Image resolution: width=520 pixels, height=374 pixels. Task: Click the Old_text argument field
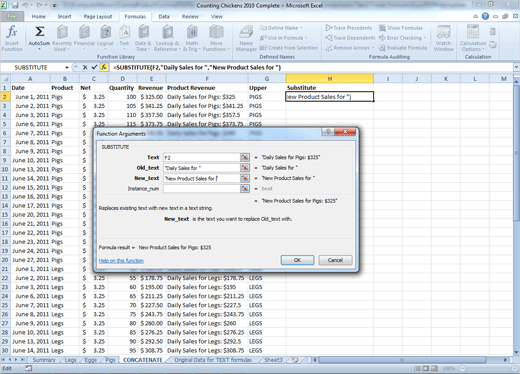[201, 168]
